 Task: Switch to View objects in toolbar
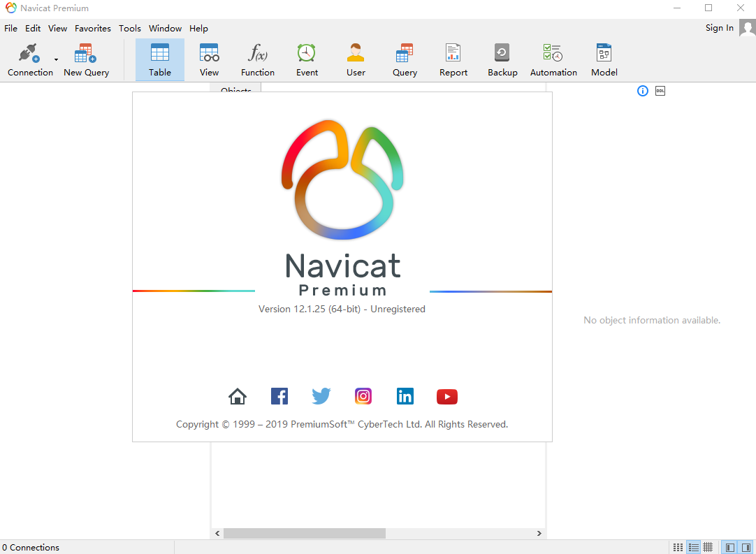[x=209, y=60]
